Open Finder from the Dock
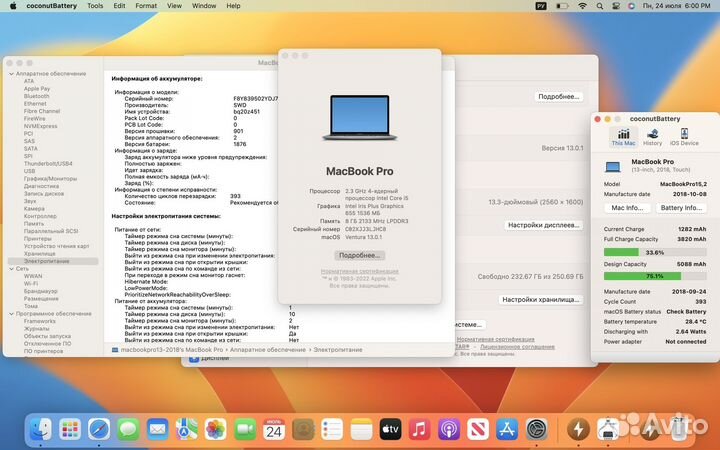 (x=41, y=430)
